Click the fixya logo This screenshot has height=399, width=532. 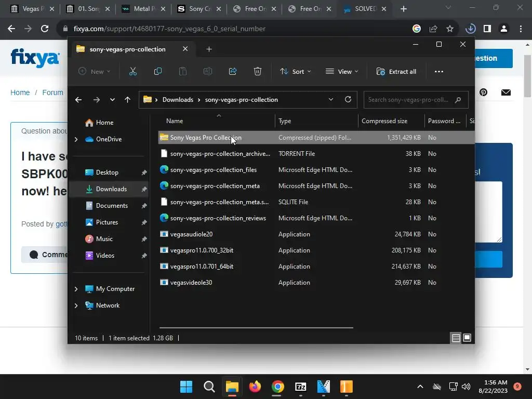coord(35,57)
